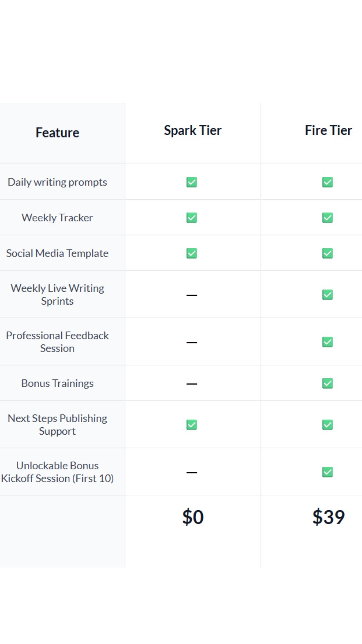Click Spark Tier checkmark for Social Media Template

coord(192,253)
